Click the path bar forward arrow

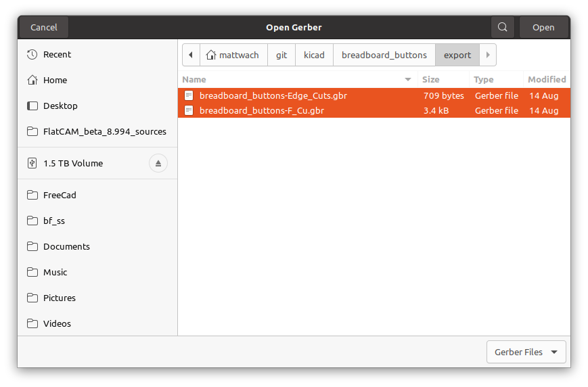pos(488,55)
